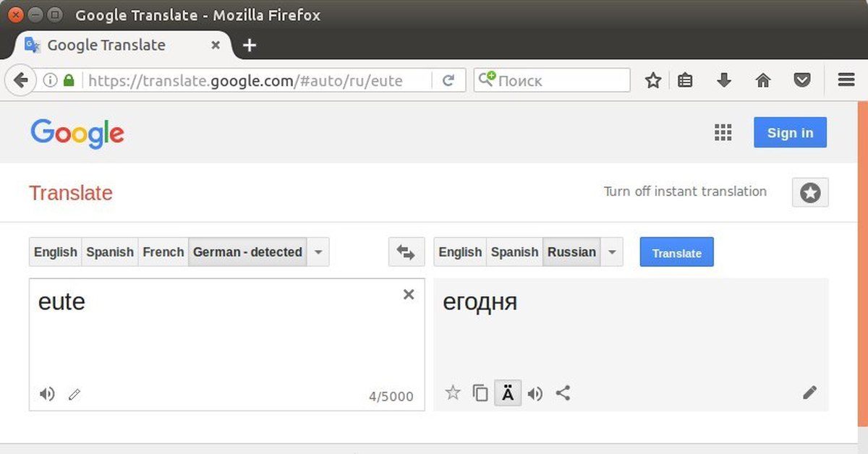Show bookmarks list in Firefox toolbar
This screenshot has width=868, height=454.
[x=685, y=80]
